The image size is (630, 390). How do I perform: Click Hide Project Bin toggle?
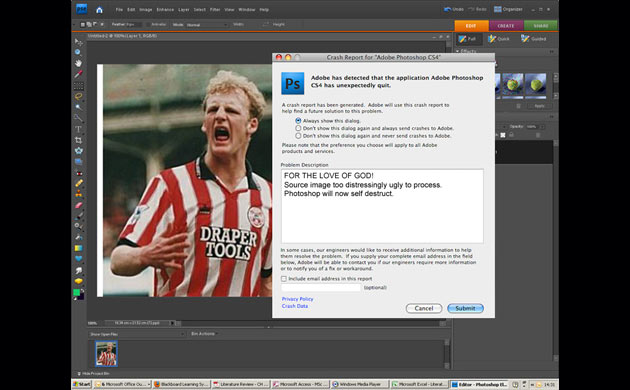click(93, 374)
